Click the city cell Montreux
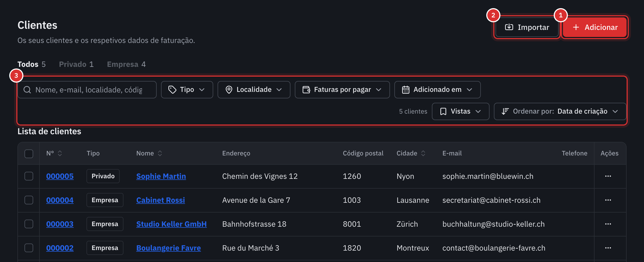 tap(413, 248)
